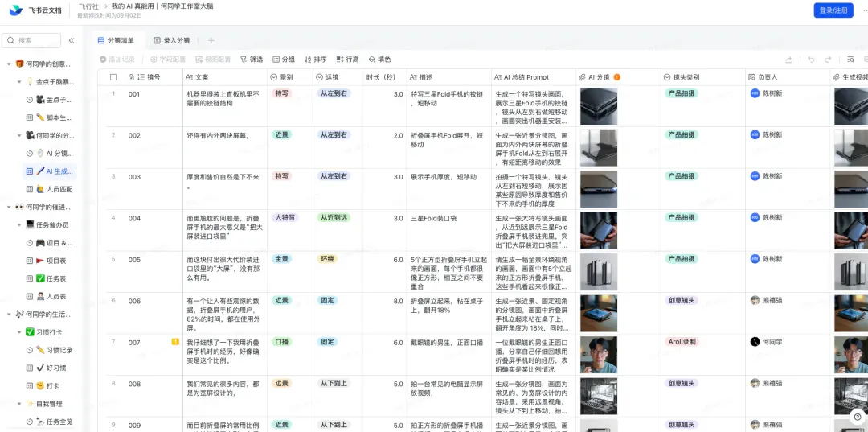Viewport: 868px width, 432px height.
Task: Collapse 习惯打卡 tree node
Action: click(x=19, y=332)
